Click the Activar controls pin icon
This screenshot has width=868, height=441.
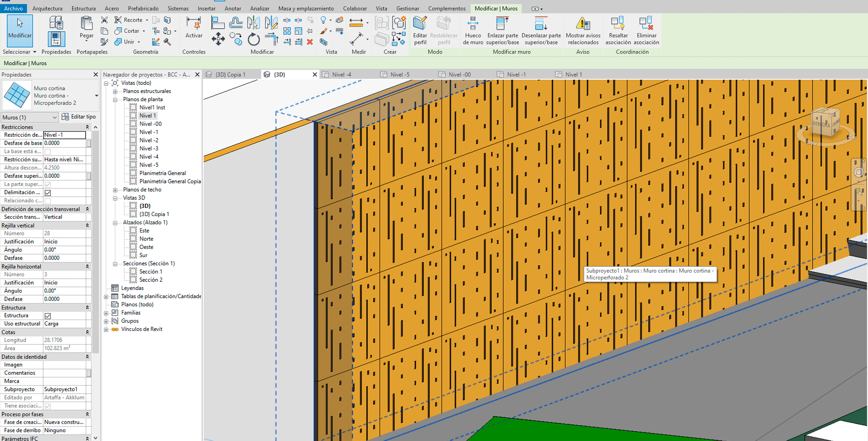point(194,23)
